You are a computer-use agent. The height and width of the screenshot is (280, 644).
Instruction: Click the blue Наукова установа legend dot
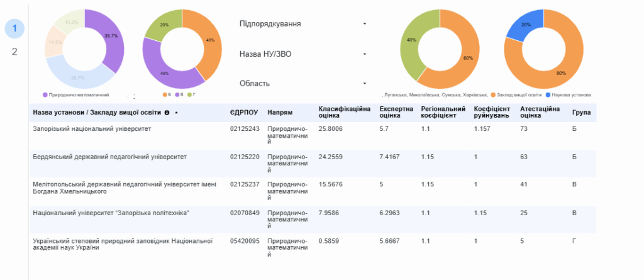pyautogui.click(x=548, y=95)
